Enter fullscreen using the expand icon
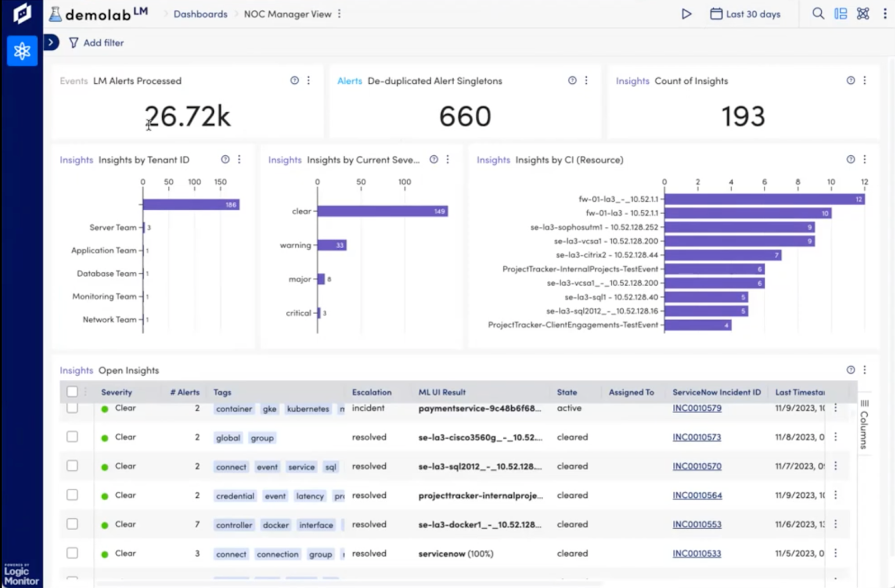 tap(862, 13)
